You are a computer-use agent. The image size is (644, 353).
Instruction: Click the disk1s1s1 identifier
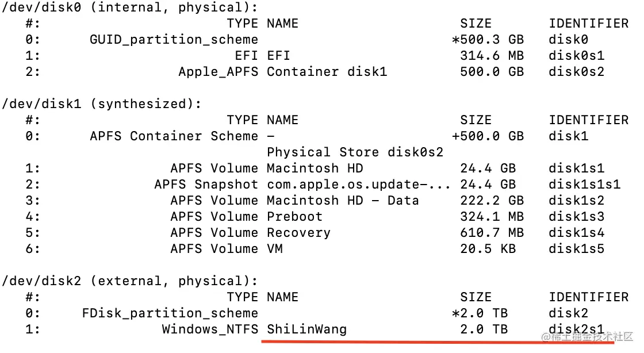[584, 185]
